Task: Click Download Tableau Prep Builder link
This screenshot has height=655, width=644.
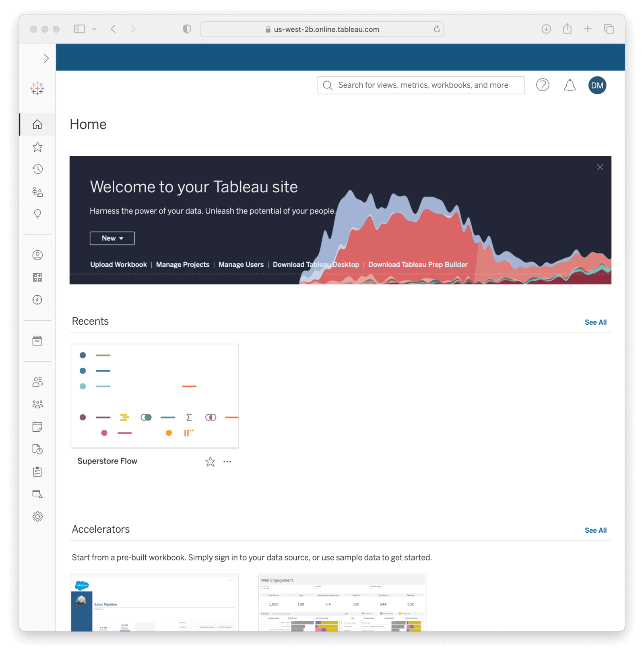Action: [x=418, y=264]
